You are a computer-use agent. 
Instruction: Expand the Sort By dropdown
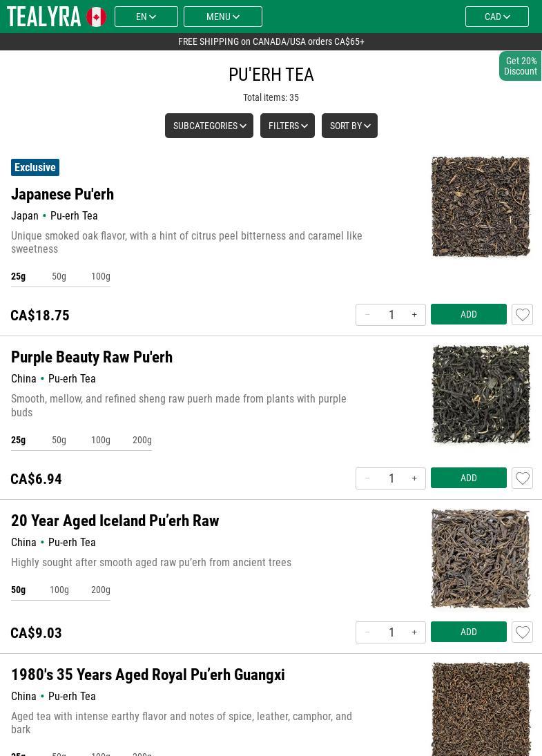point(349,126)
